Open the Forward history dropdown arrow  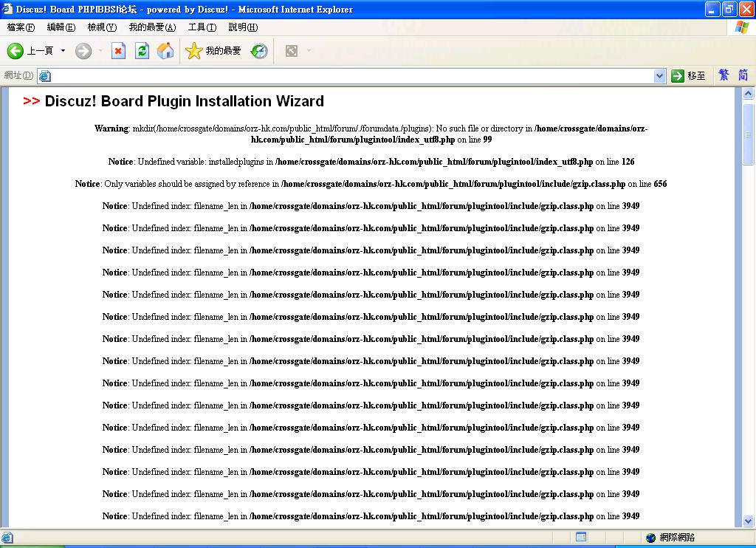100,51
